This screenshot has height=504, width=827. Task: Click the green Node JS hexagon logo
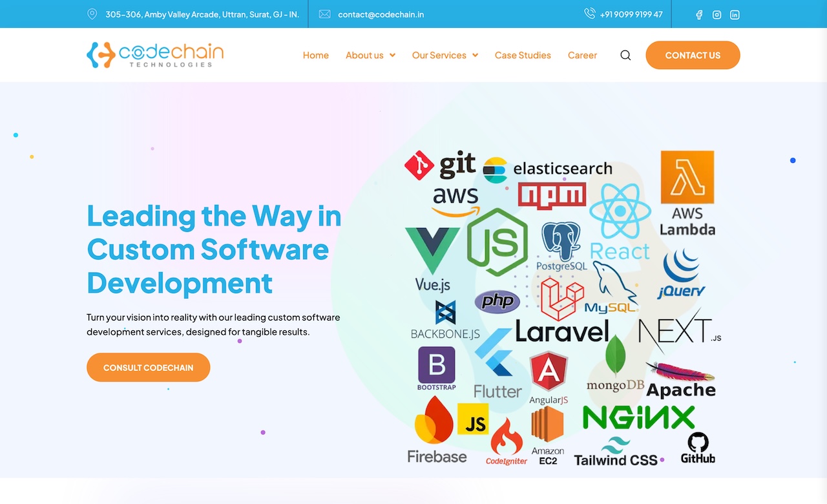(x=497, y=242)
